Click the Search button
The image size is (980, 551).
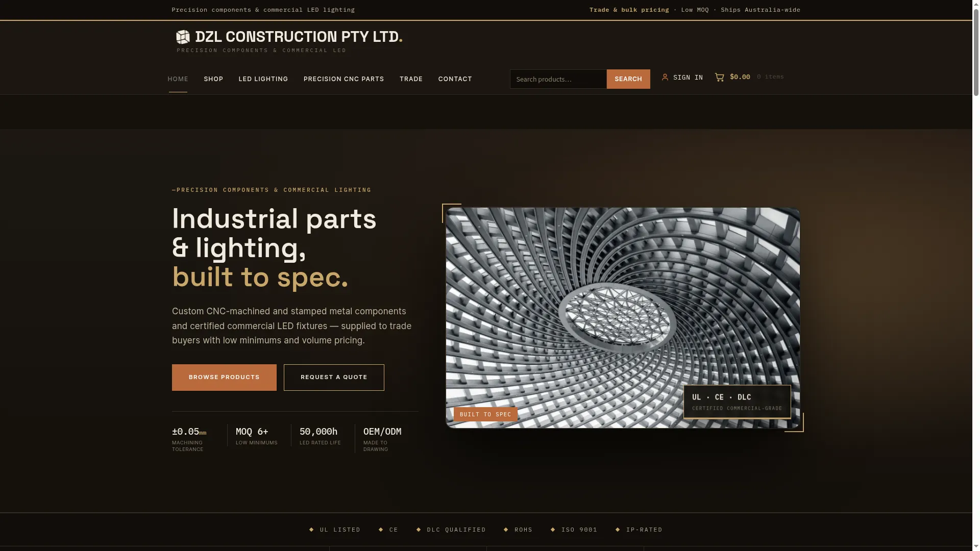[x=628, y=79]
